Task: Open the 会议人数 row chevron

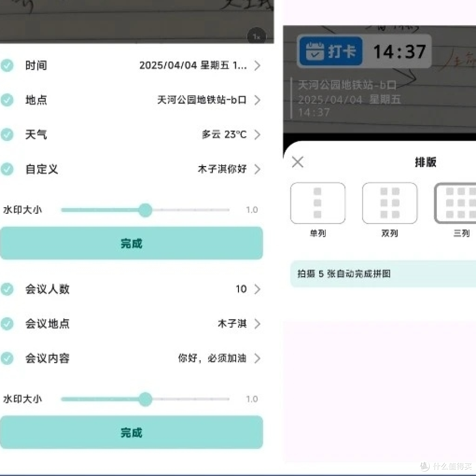Action: [257, 289]
